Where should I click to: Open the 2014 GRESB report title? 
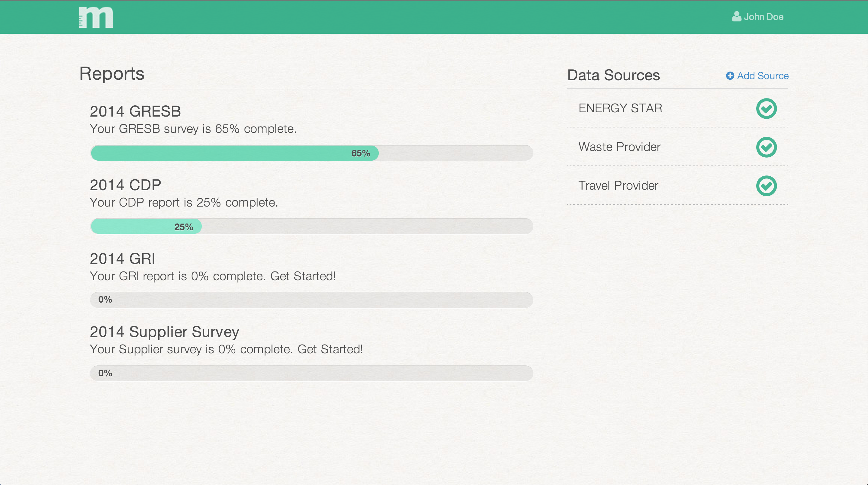point(136,111)
